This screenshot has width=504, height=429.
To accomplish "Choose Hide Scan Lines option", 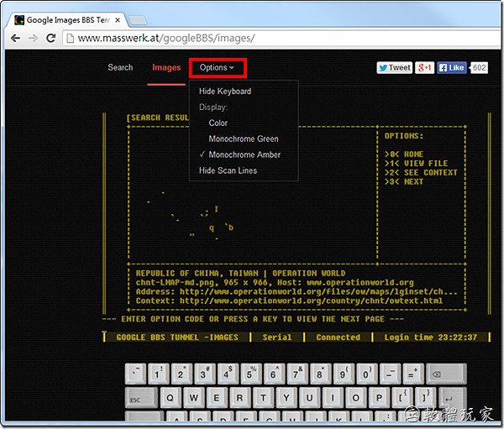I will 228,170.
